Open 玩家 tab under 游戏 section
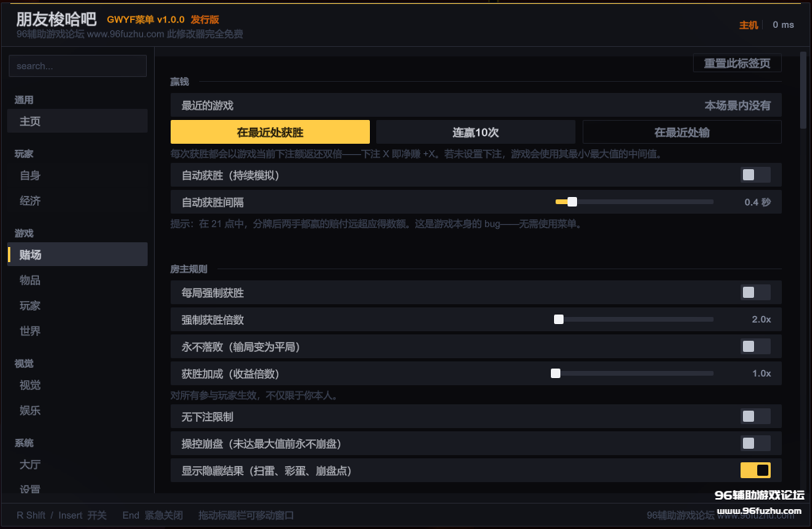The width and height of the screenshot is (812, 529). (x=78, y=306)
